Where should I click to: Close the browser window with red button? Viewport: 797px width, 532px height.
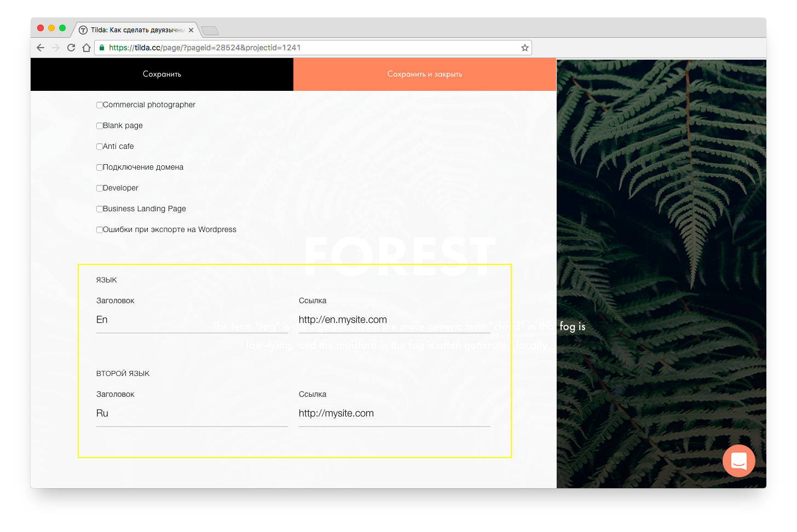(x=41, y=28)
